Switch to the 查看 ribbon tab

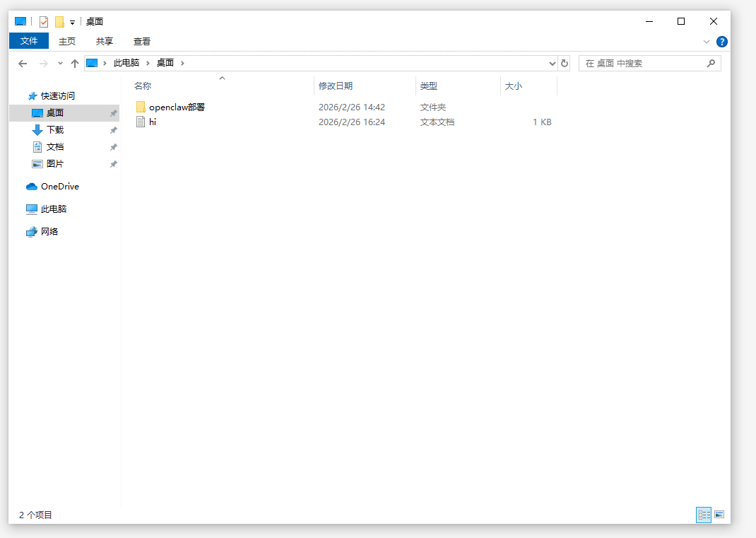click(141, 41)
